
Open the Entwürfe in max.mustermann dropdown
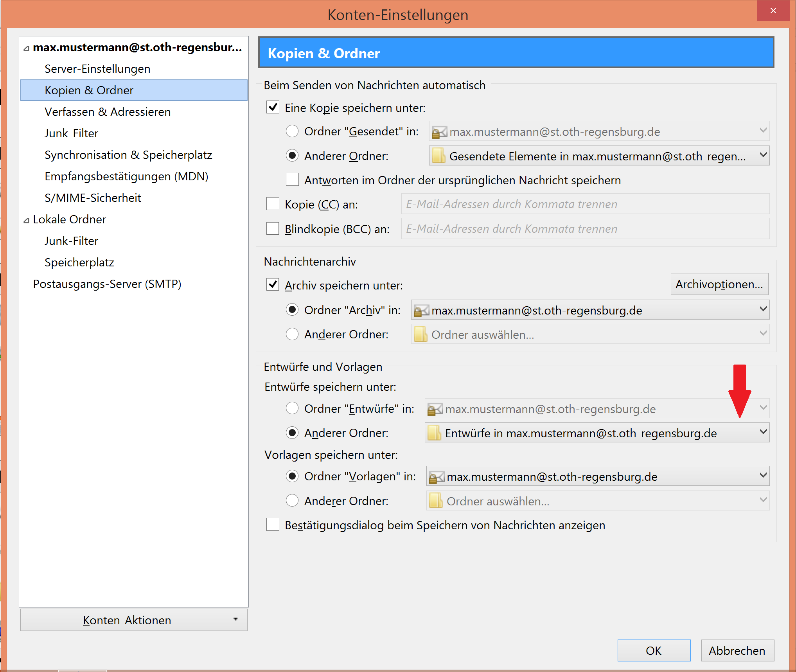click(763, 432)
